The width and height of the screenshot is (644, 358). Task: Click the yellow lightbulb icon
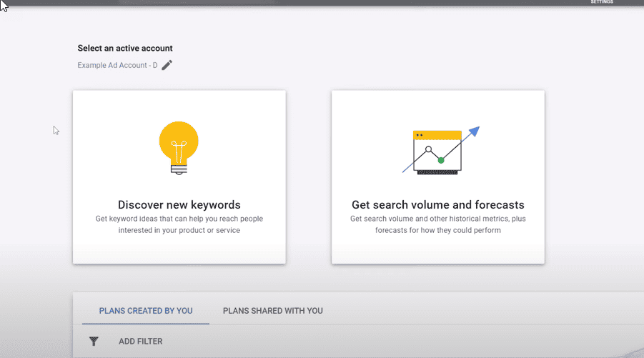click(x=179, y=148)
